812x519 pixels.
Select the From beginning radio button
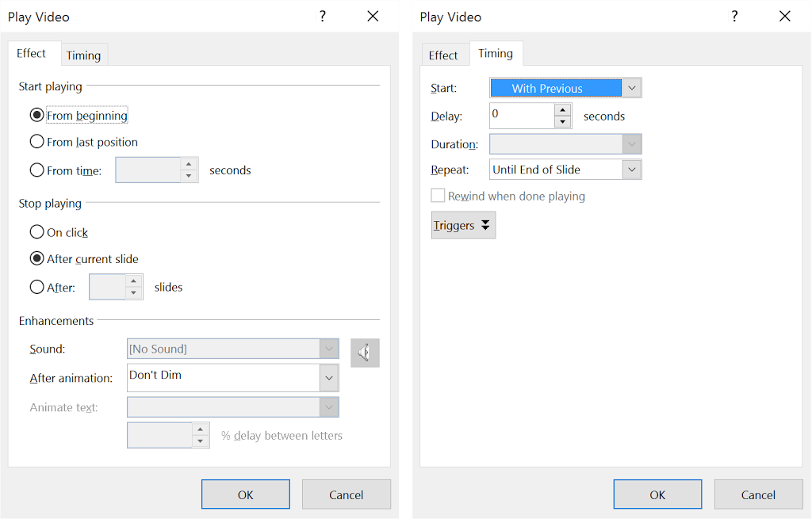(x=36, y=115)
